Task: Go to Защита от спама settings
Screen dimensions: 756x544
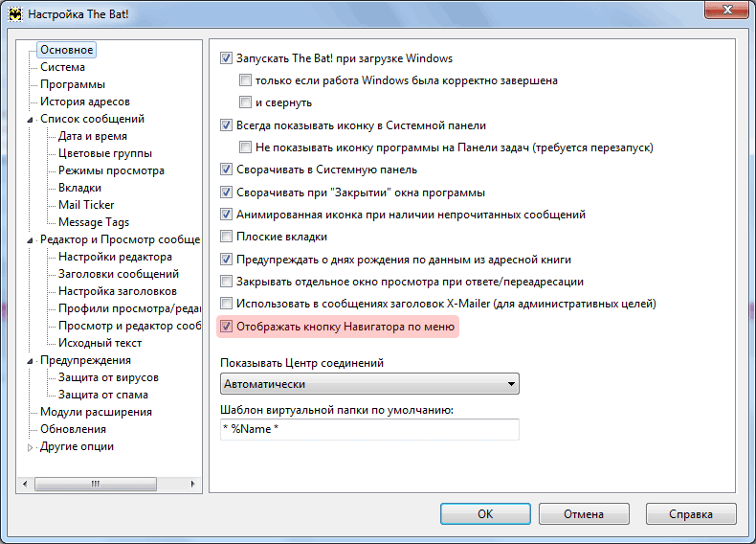Action: [103, 395]
